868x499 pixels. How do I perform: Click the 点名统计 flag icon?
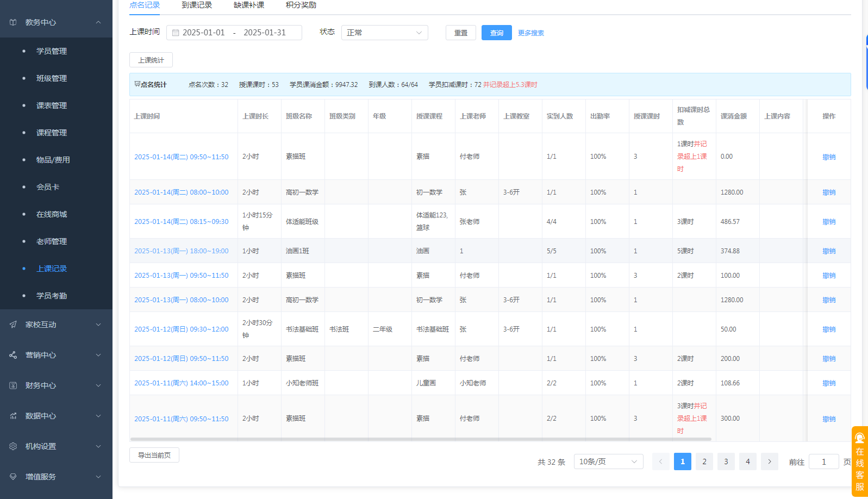point(137,84)
